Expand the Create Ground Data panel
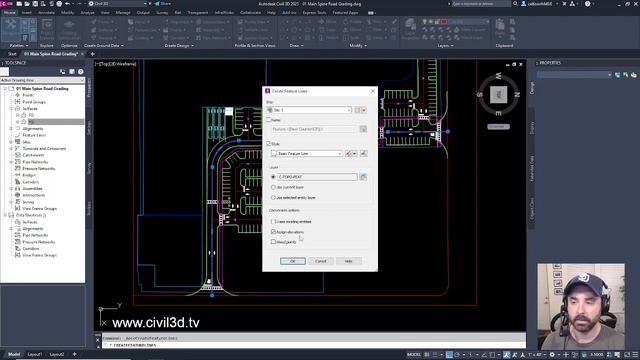This screenshot has height=360, width=640. (x=104, y=46)
